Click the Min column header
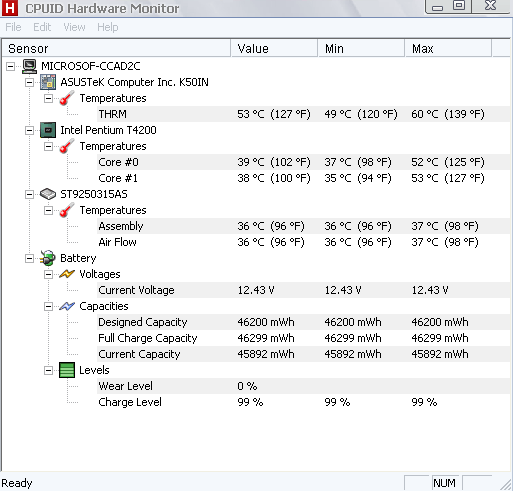 point(361,49)
